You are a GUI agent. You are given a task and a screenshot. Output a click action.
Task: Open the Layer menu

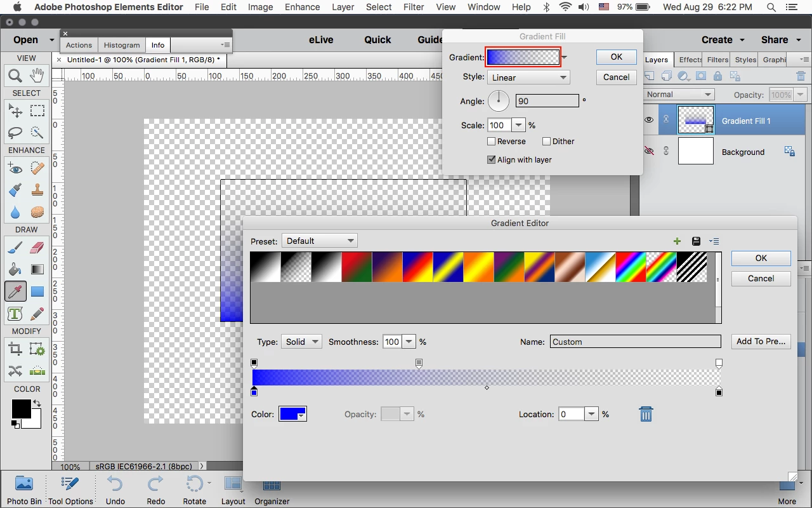click(x=343, y=7)
